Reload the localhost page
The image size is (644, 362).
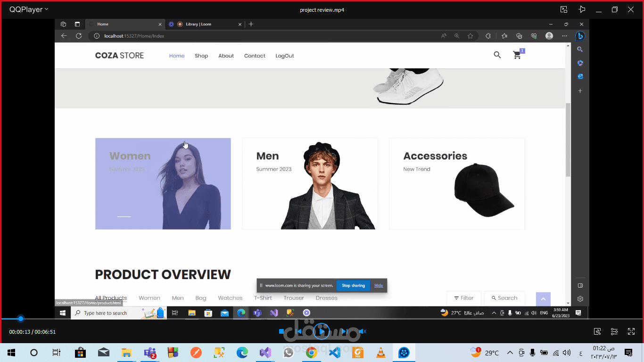[79, 36]
